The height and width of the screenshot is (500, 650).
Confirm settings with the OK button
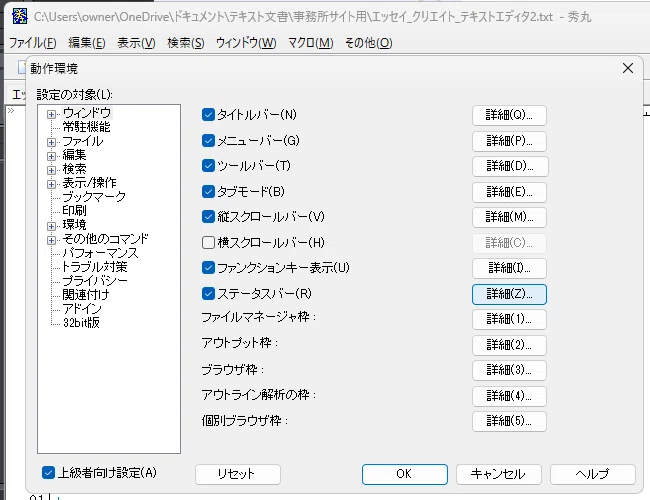[405, 474]
